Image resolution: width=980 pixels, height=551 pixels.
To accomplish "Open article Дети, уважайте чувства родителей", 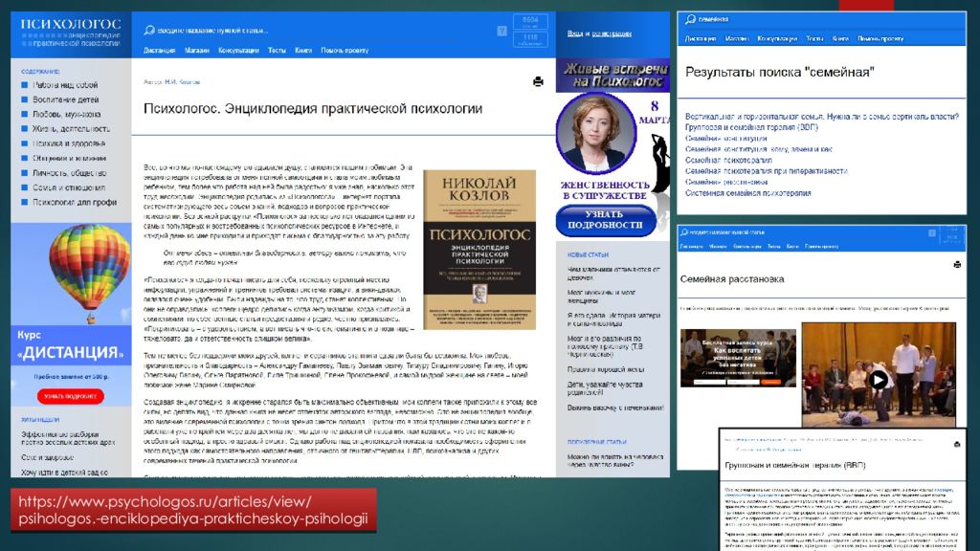I will click(x=605, y=388).
